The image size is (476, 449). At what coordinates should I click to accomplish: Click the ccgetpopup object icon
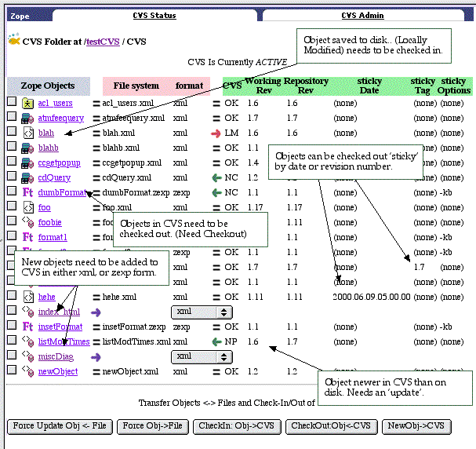click(27, 162)
